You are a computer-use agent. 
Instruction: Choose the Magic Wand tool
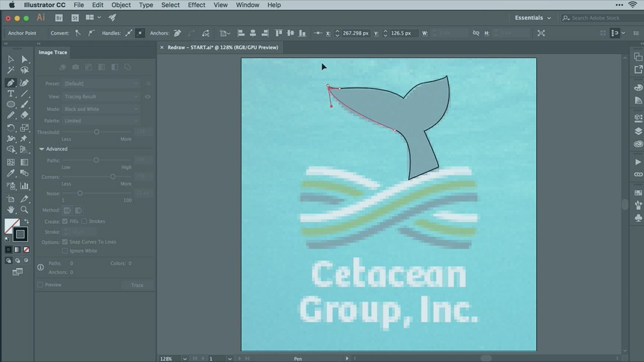tap(11, 70)
